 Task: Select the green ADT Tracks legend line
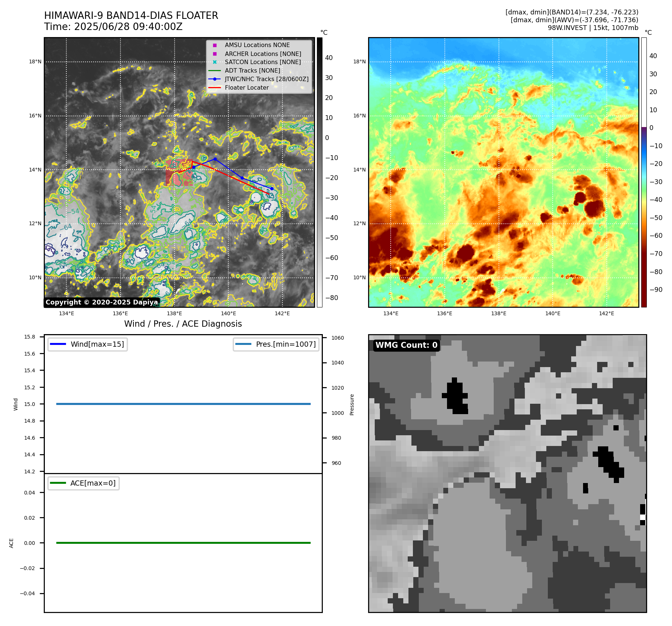point(215,71)
